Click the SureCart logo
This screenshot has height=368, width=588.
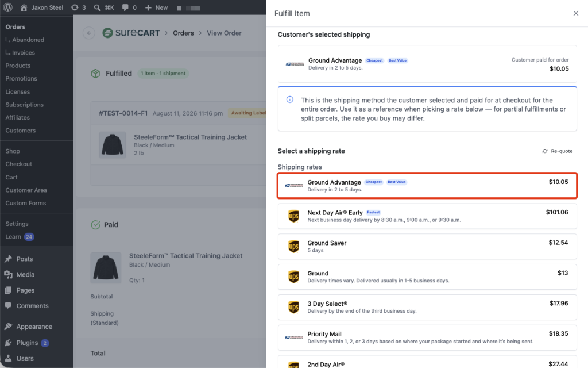tap(131, 33)
